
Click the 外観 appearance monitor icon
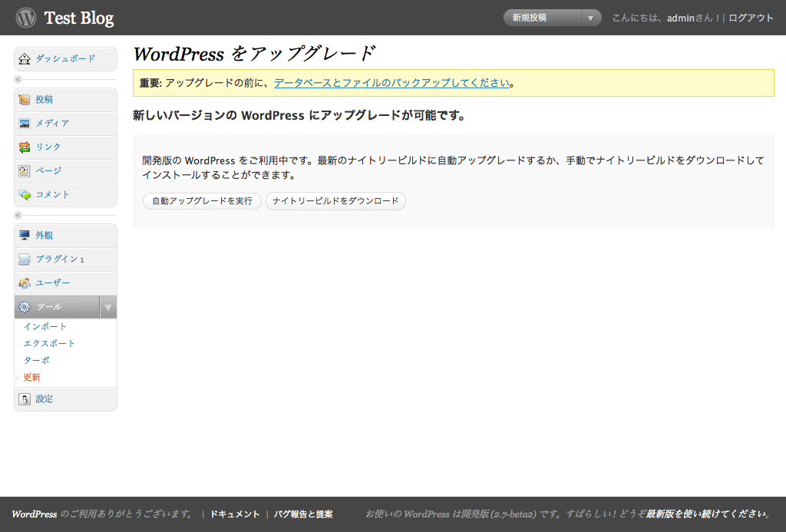tap(24, 235)
